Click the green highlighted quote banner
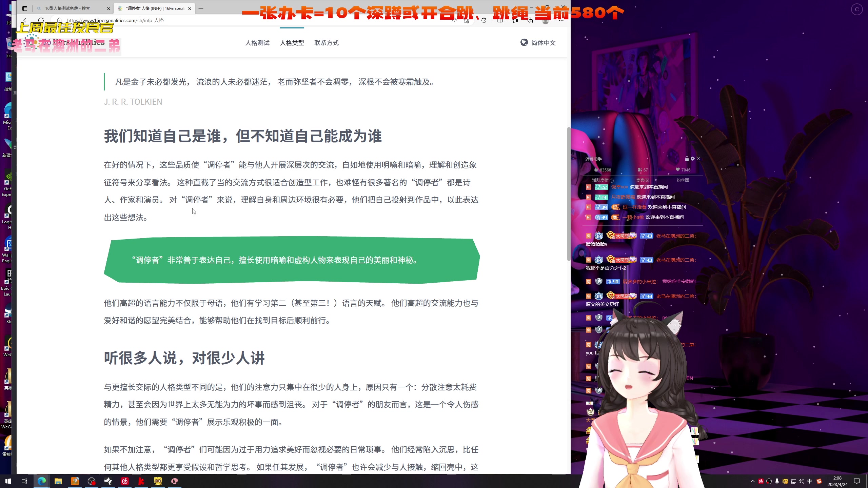 (292, 260)
